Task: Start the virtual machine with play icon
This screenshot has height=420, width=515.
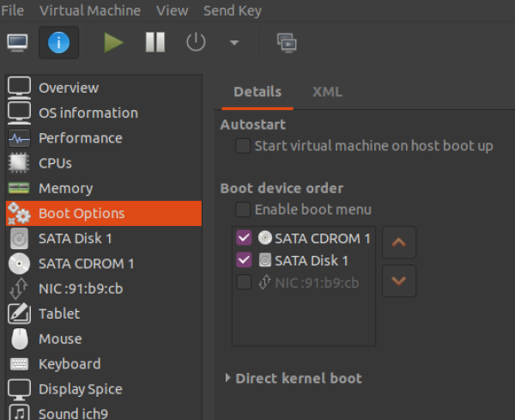Action: (113, 42)
